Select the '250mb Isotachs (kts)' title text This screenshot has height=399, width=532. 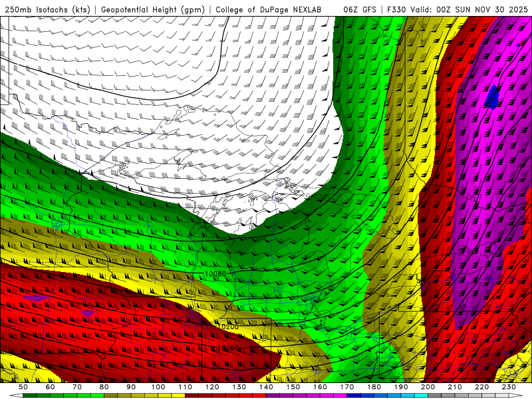click(48, 9)
